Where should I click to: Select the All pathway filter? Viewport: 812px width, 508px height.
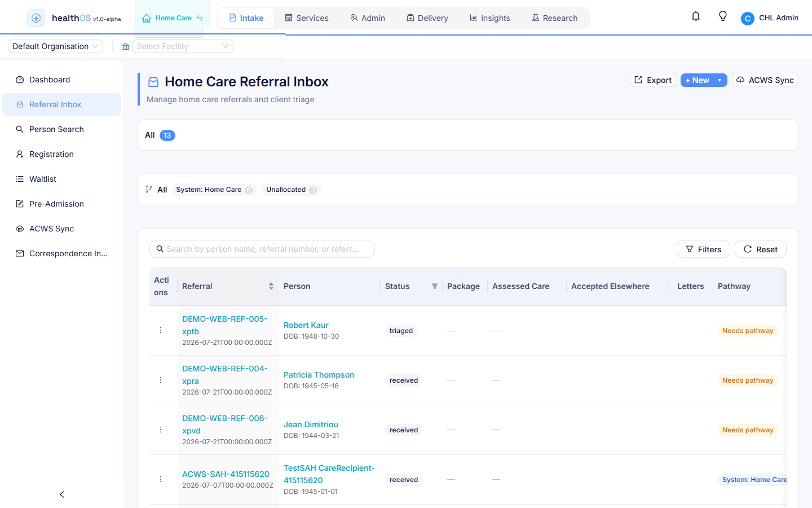click(x=162, y=190)
